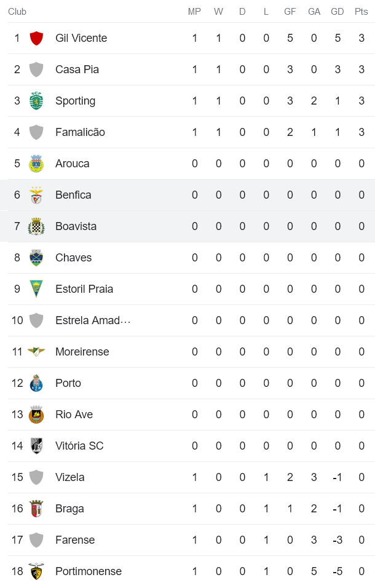
Task: Select the Portimonense crest icon
Action: 36,571
